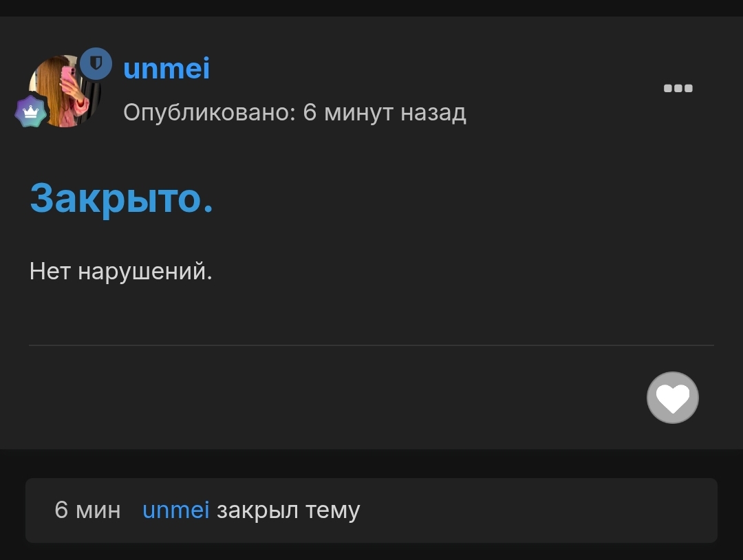Click the blue "Закрыто." heading
Screen dimensions: 743x560
[x=122, y=199]
